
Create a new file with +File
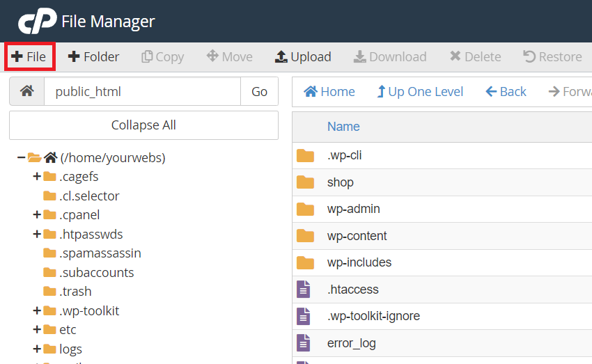29,57
